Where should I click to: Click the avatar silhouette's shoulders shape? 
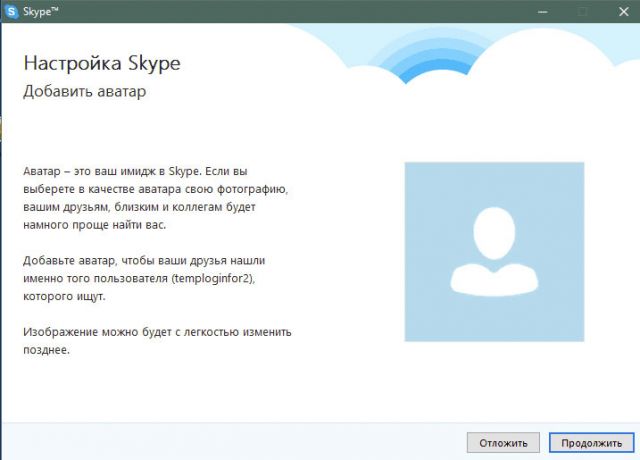(x=494, y=278)
